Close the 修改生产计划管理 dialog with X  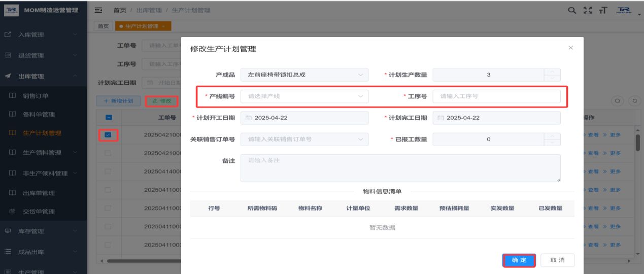(x=570, y=48)
